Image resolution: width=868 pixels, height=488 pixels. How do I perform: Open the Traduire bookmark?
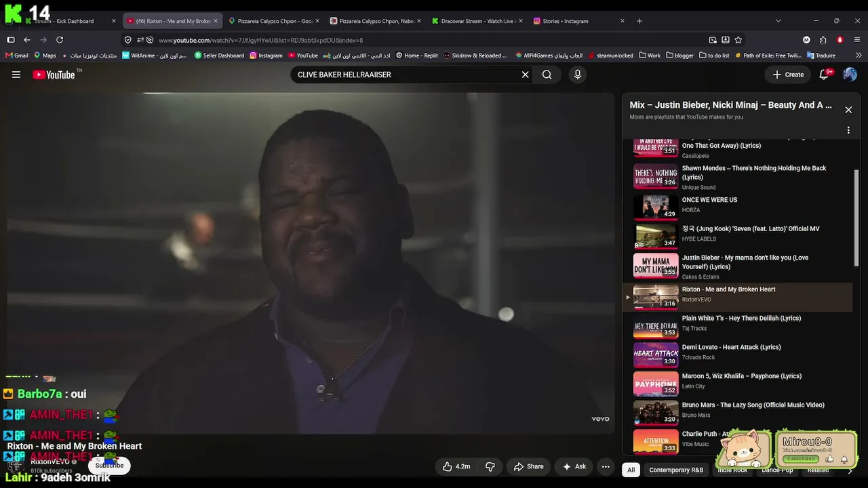coord(821,56)
